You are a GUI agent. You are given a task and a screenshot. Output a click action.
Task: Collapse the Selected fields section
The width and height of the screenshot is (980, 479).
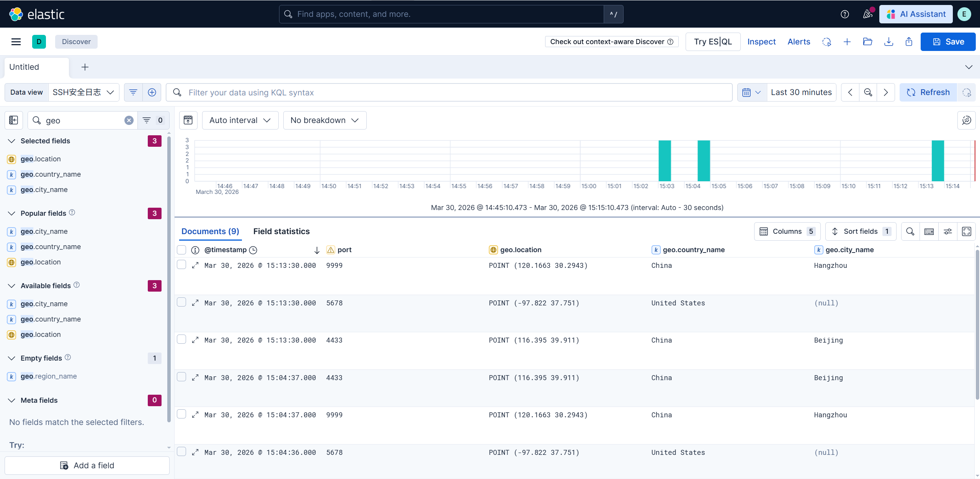(x=12, y=141)
